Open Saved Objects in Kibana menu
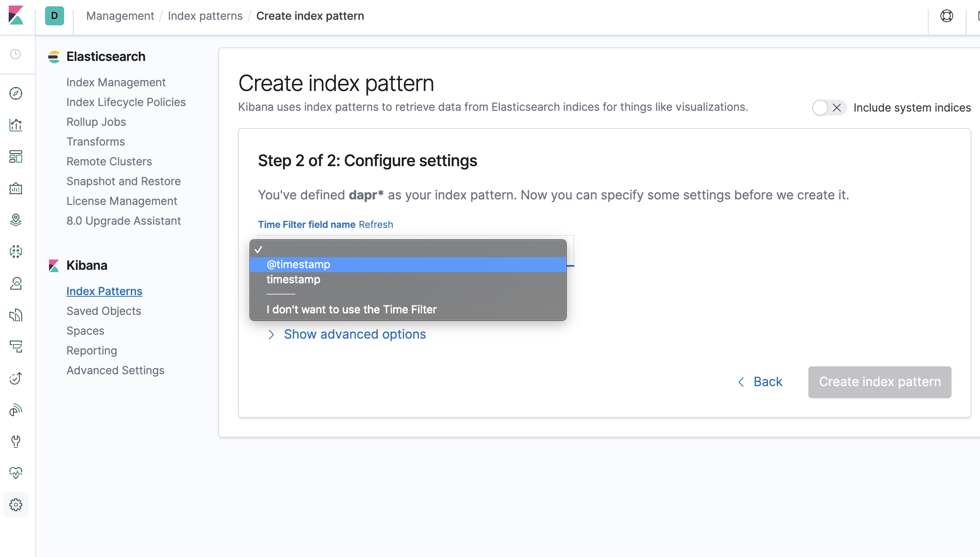The image size is (980, 557). coord(104,311)
